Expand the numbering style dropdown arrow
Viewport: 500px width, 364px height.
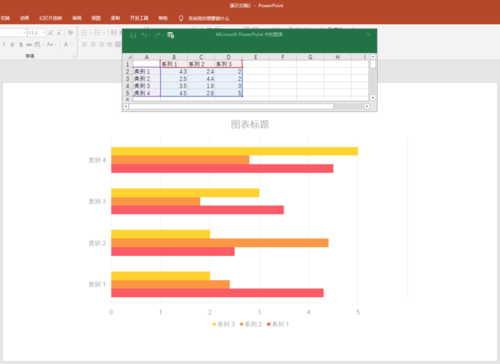(104, 33)
